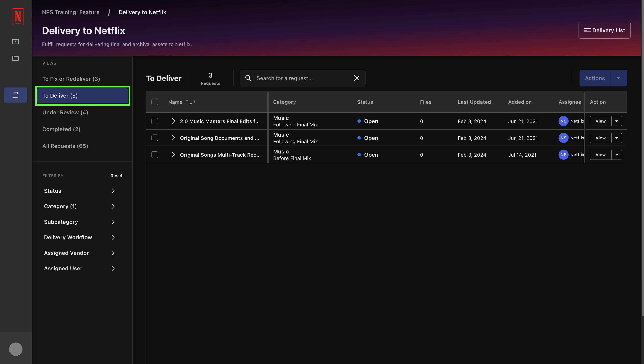This screenshot has height=364, width=644.
Task: Go to NPS Training: Feature breadcrumb
Action: [71, 12]
